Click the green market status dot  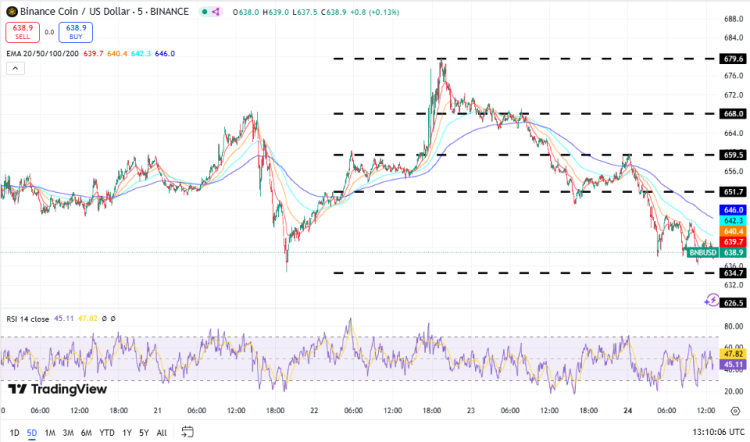pyautogui.click(x=205, y=12)
